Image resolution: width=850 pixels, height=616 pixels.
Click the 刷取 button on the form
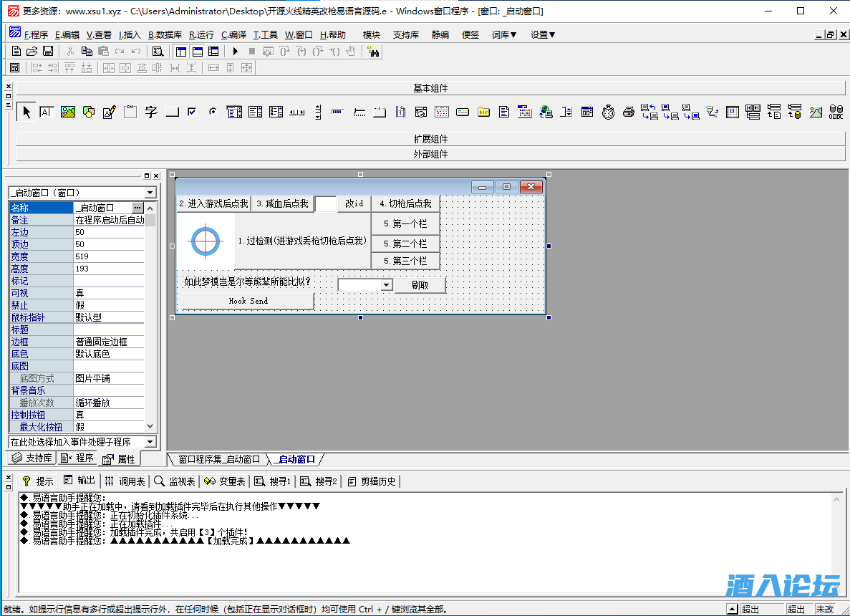click(x=420, y=285)
